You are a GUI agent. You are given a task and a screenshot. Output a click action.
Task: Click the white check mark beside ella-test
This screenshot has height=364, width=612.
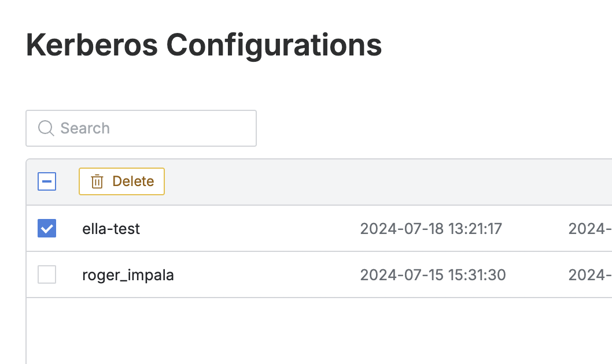click(47, 229)
